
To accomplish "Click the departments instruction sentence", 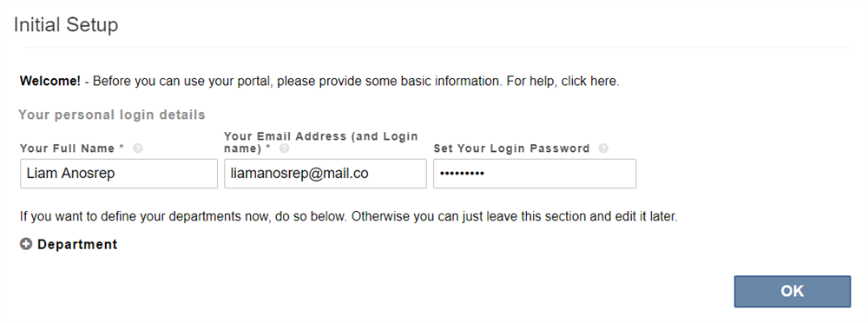I will point(349,216).
